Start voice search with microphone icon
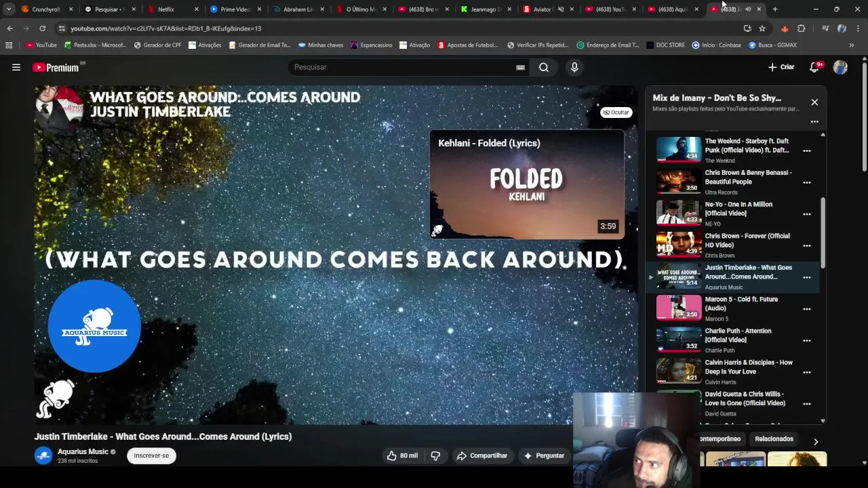The image size is (868, 488). click(574, 67)
